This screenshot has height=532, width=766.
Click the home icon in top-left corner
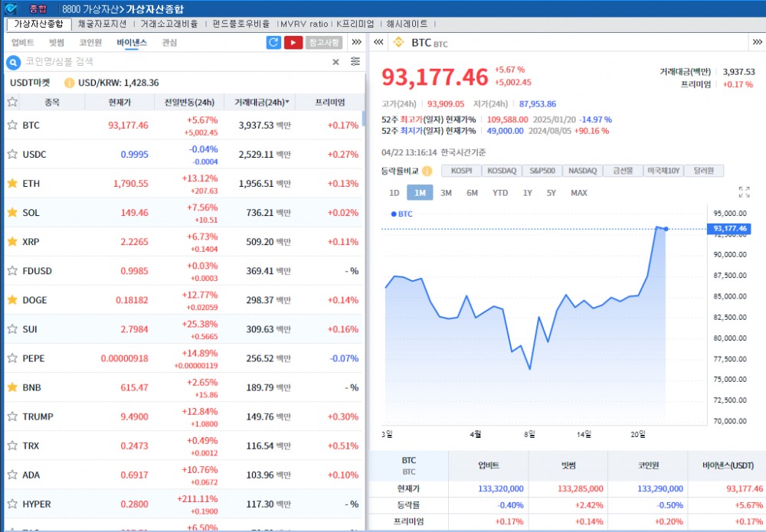pyautogui.click(x=9, y=8)
